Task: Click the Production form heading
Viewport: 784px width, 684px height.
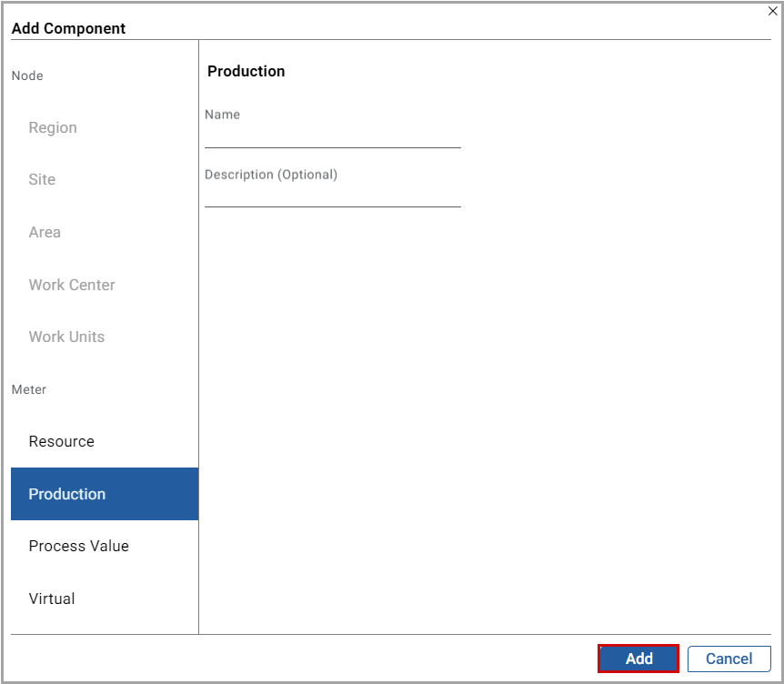Action: pos(246,71)
